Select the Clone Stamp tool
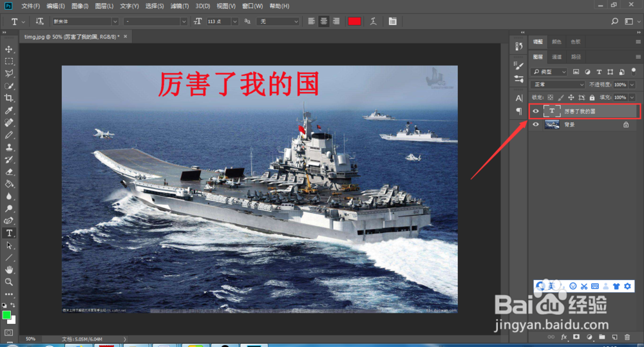Screen dimensions: 644x347 click(x=8, y=147)
